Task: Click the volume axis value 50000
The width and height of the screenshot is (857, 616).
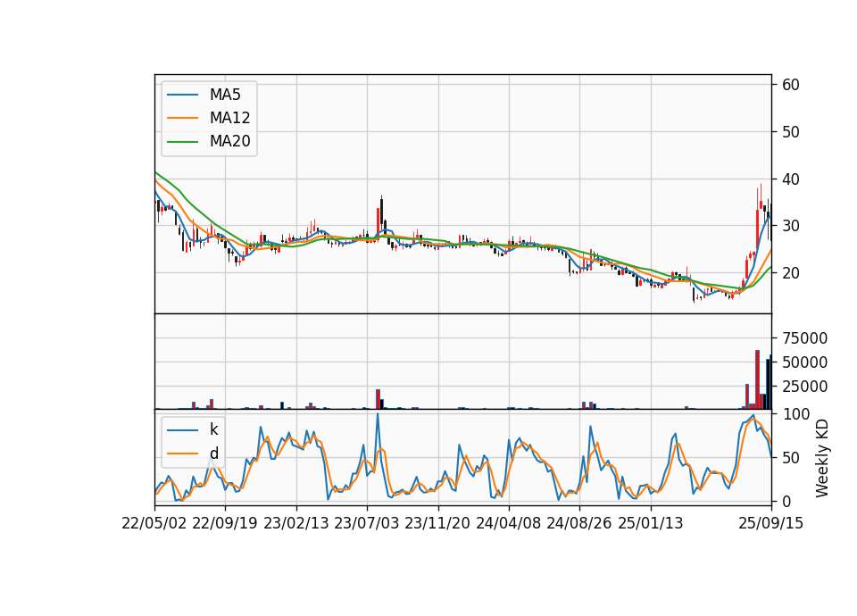Action: [804, 362]
